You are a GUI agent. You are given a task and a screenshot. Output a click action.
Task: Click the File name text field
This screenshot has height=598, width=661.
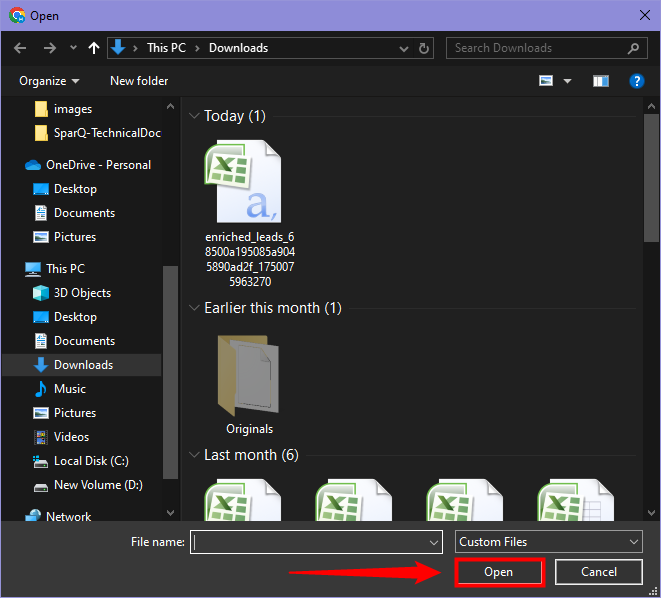pyautogui.click(x=308, y=541)
